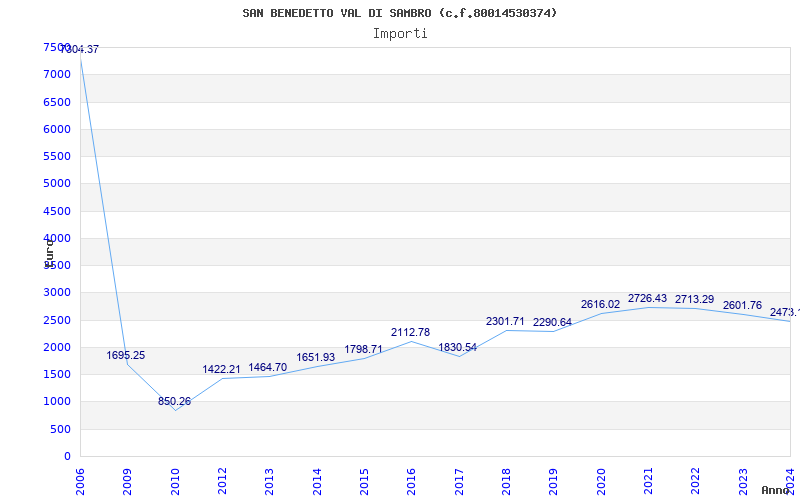Select the 2112.78 data label
800x500 pixels.
click(411, 332)
